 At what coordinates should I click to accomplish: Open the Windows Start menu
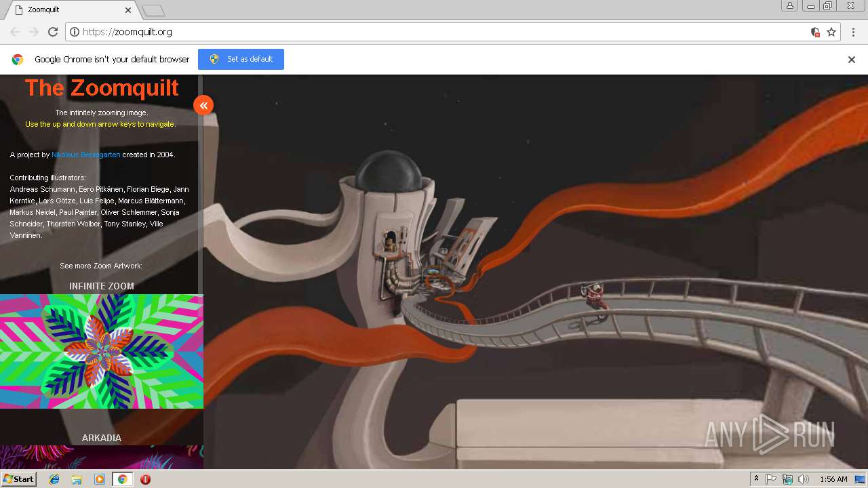click(x=18, y=479)
